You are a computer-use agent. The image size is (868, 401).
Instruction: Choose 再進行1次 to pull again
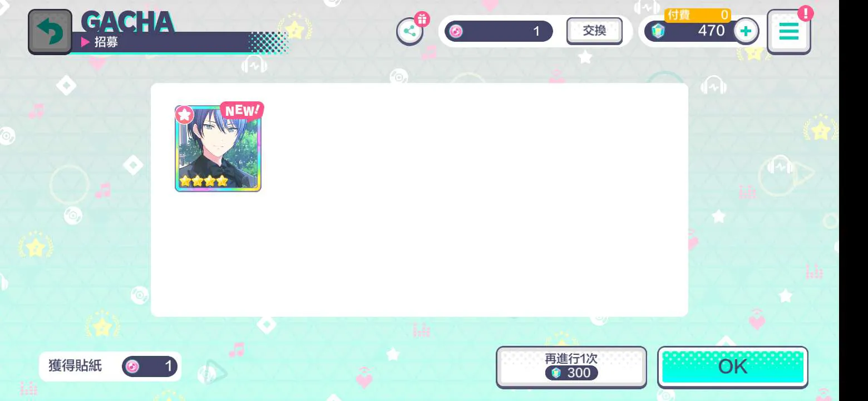(x=571, y=367)
